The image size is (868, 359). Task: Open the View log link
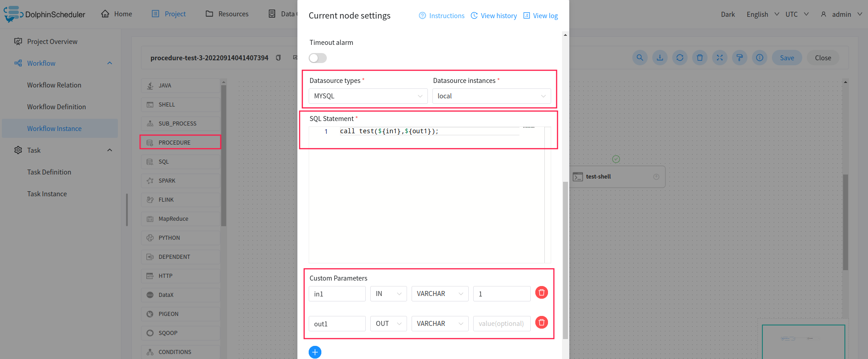[x=540, y=16]
